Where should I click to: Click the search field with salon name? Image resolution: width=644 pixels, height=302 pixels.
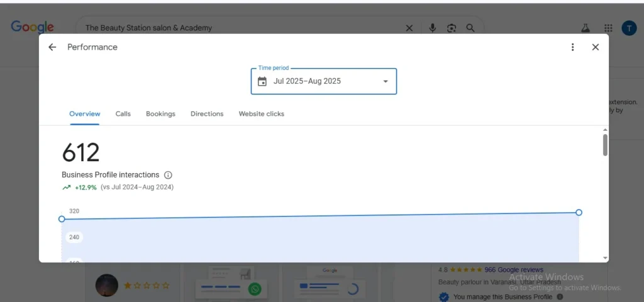[x=239, y=28]
